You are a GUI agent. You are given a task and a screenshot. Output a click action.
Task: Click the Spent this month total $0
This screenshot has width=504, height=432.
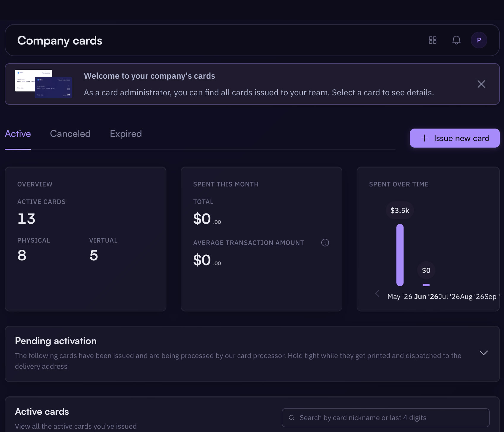tap(207, 219)
